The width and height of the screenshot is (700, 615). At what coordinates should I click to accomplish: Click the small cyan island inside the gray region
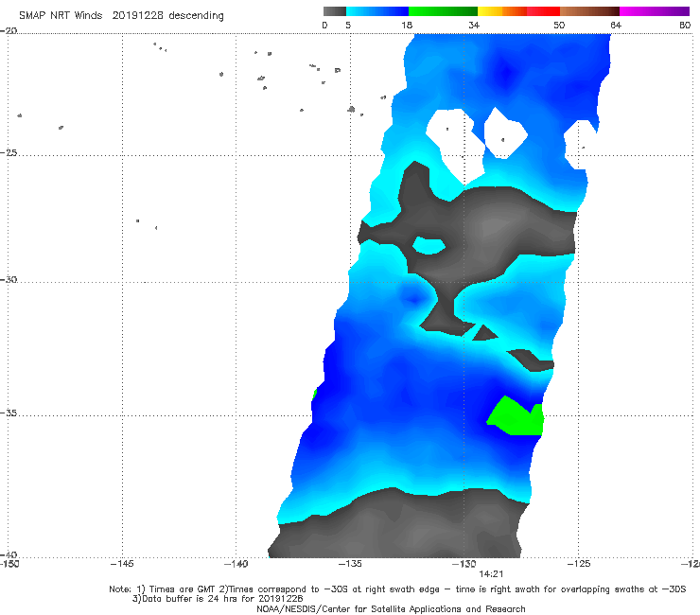coord(429,245)
